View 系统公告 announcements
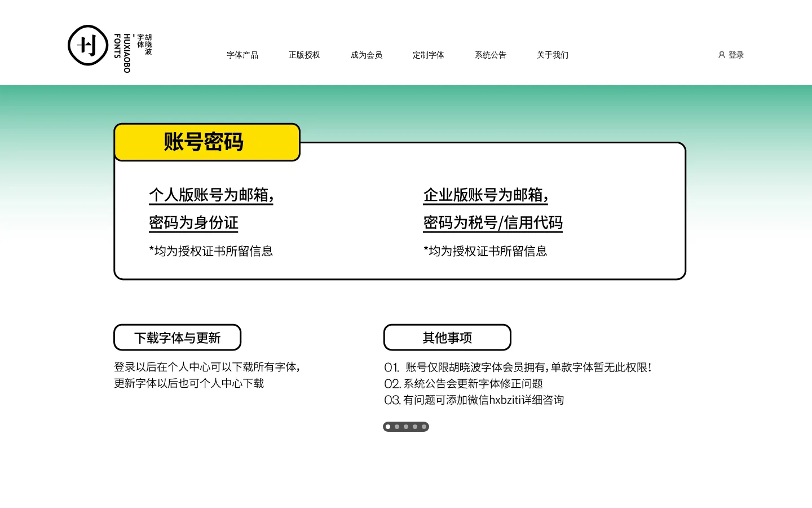The image size is (812, 508). point(491,55)
